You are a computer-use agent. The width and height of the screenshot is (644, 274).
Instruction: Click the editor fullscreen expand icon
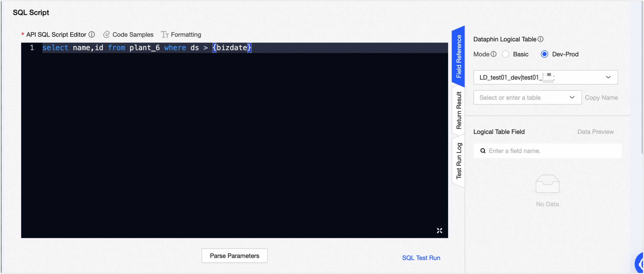(440, 231)
